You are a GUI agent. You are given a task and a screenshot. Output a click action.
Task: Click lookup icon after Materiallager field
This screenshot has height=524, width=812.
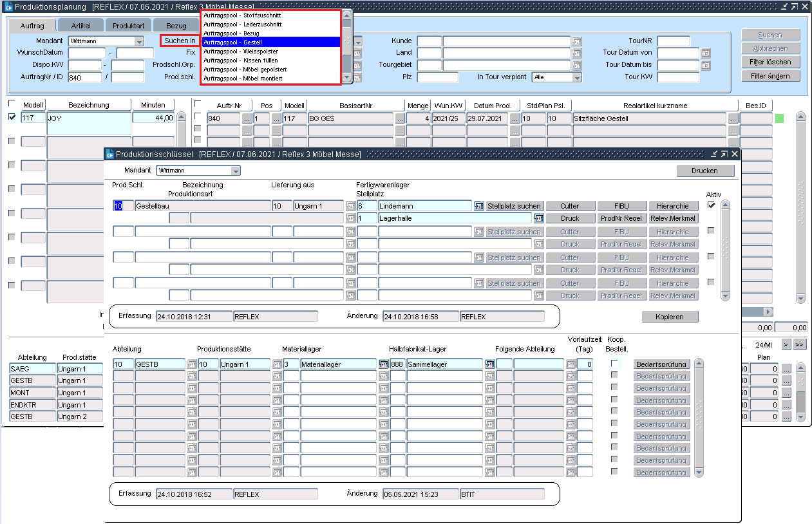pyautogui.click(x=383, y=364)
